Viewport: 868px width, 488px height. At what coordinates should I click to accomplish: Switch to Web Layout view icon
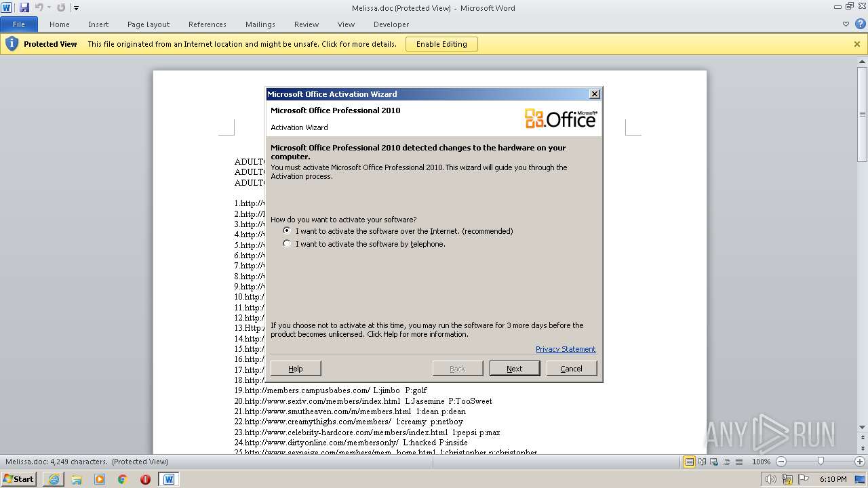[714, 462]
